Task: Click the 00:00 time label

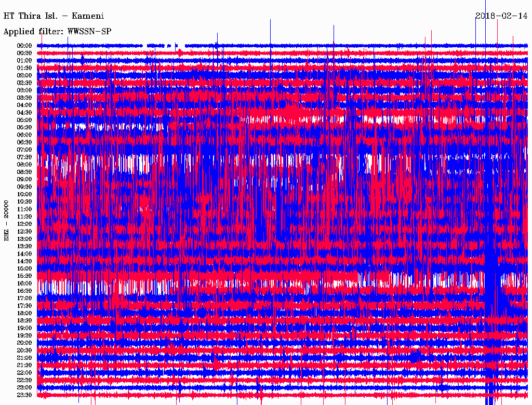Action: click(24, 46)
